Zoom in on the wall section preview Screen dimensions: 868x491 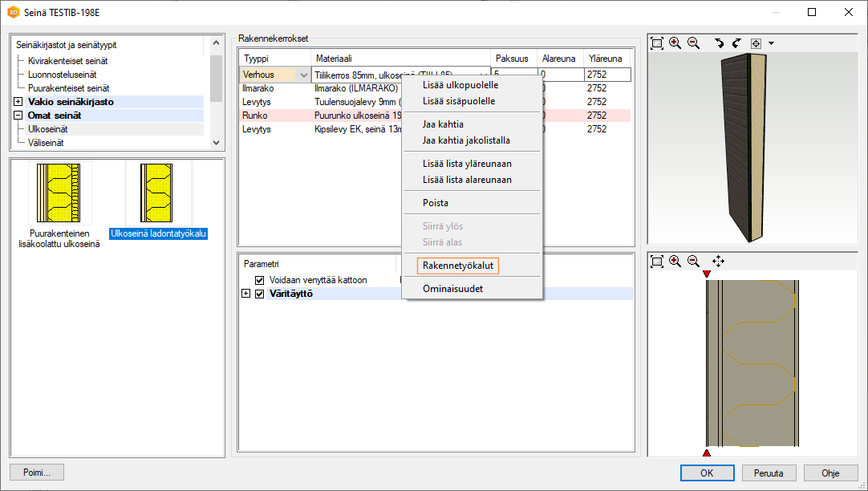[x=675, y=262]
